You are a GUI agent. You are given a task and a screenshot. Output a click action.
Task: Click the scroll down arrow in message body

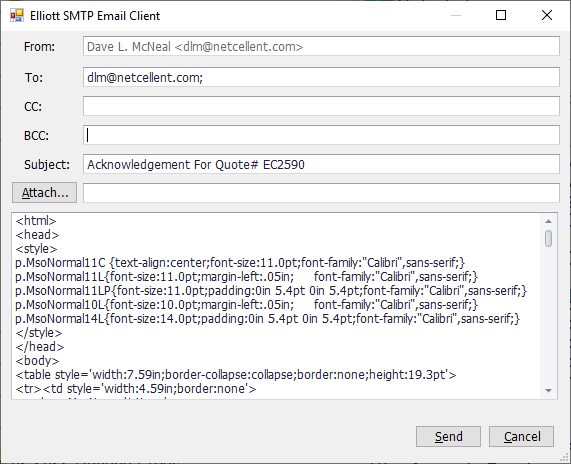pyautogui.click(x=548, y=390)
